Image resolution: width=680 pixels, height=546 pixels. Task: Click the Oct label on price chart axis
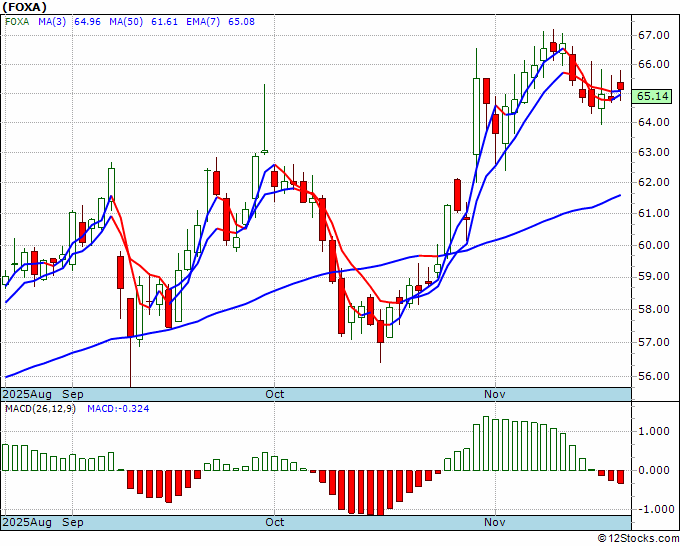pyautogui.click(x=275, y=394)
